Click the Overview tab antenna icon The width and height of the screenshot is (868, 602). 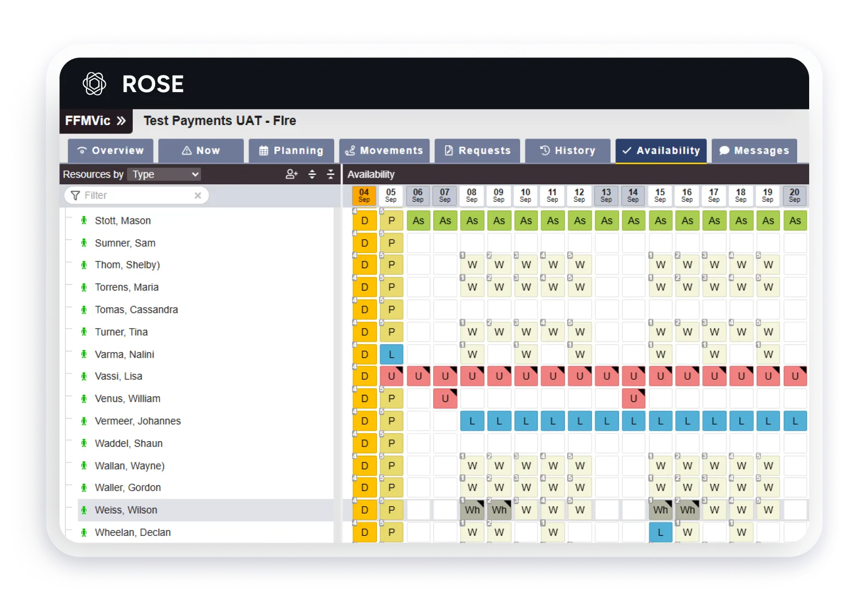click(x=83, y=150)
